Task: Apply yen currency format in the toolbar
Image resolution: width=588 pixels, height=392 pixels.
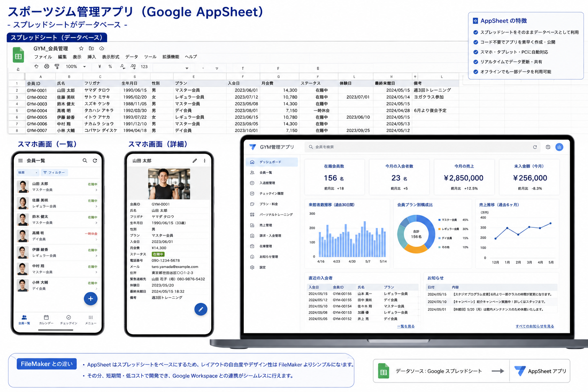Action: 100,67
